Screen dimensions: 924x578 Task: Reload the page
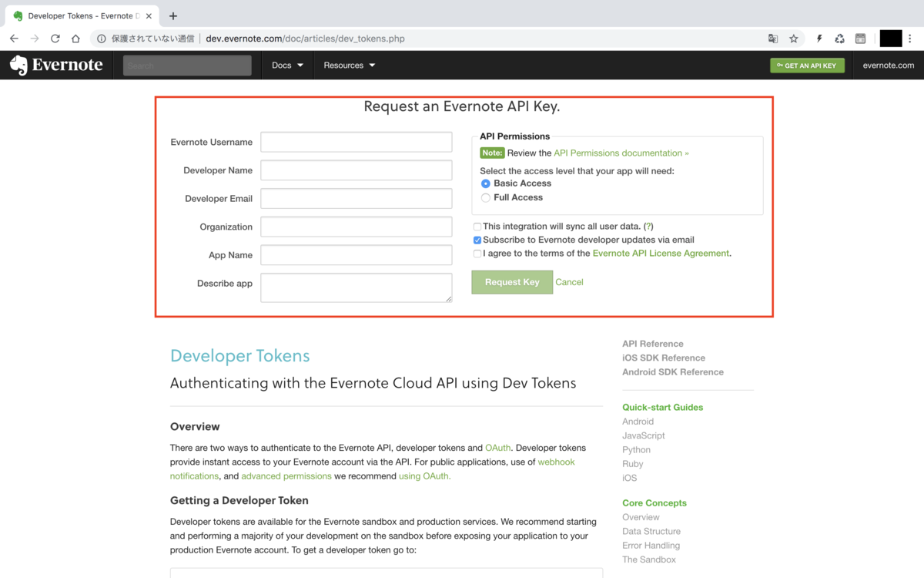(x=55, y=39)
